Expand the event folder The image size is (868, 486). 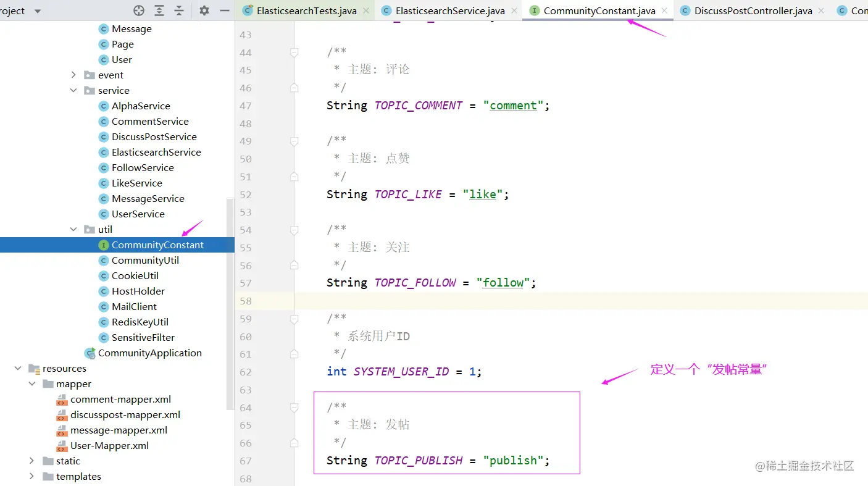(73, 75)
